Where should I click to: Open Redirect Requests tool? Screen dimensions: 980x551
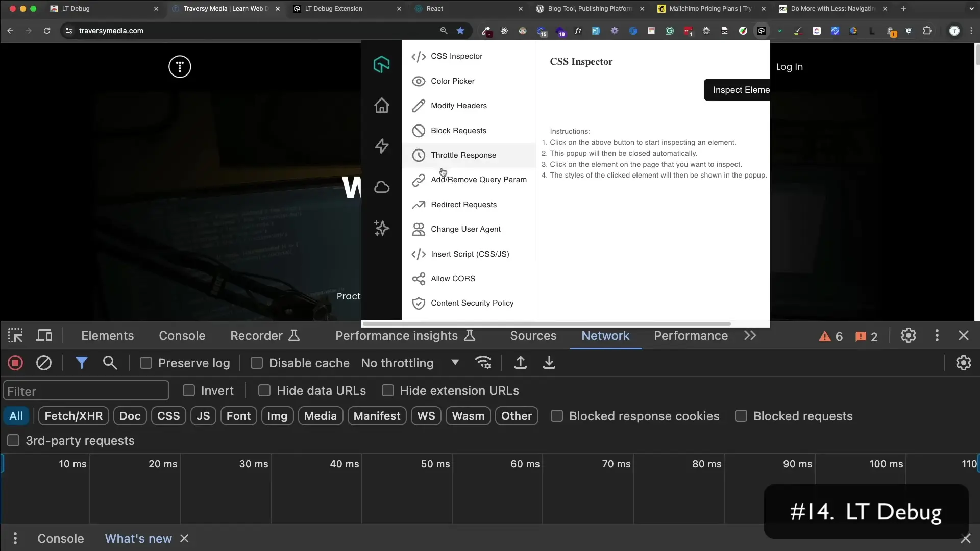pos(469,205)
